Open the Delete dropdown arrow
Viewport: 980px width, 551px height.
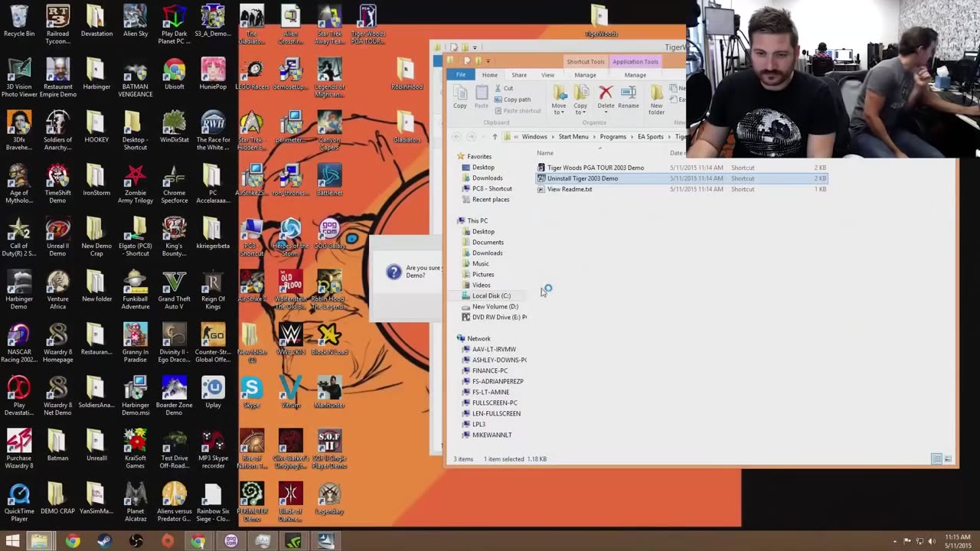[x=606, y=112]
